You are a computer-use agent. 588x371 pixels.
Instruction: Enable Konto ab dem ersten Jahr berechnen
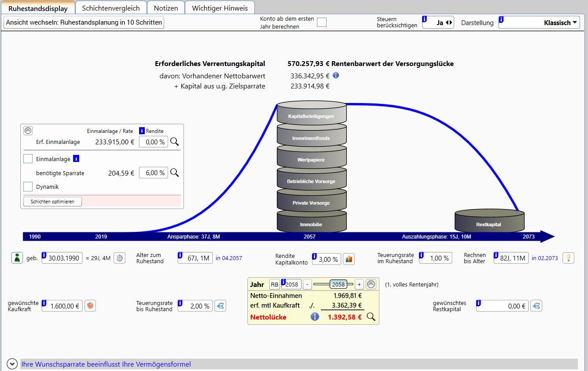322,22
